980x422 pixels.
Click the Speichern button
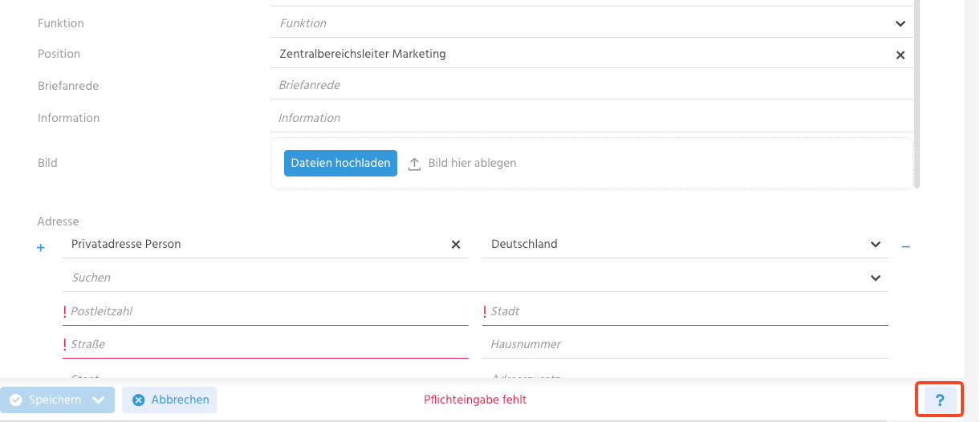47,400
